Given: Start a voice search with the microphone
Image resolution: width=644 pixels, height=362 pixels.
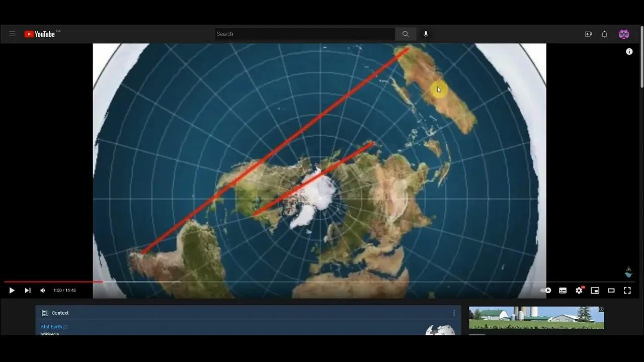Looking at the screenshot, I should (x=425, y=34).
